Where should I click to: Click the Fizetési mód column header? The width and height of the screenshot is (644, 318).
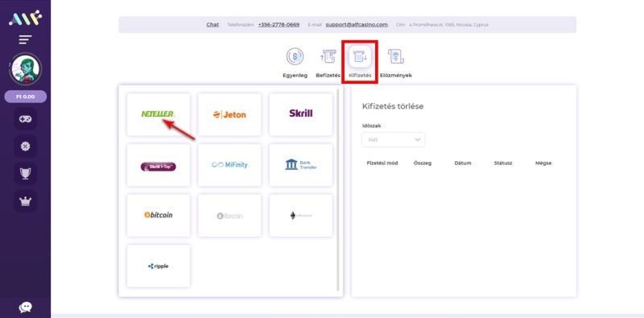(382, 163)
